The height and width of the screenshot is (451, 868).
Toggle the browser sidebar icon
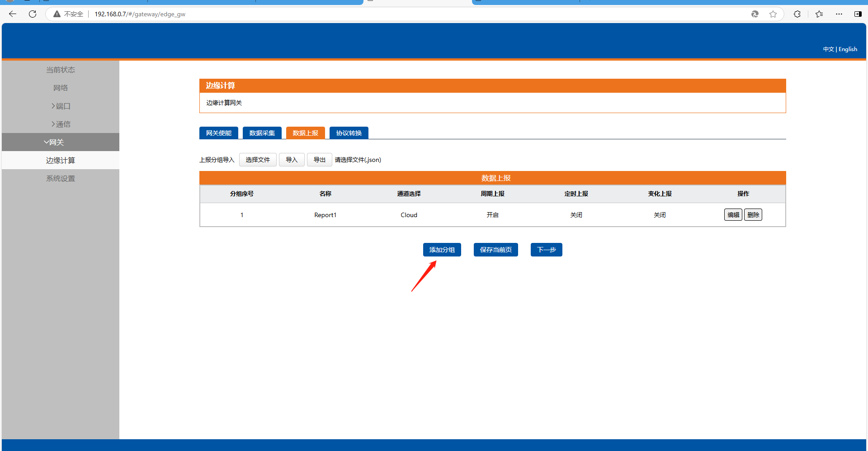[x=858, y=14]
